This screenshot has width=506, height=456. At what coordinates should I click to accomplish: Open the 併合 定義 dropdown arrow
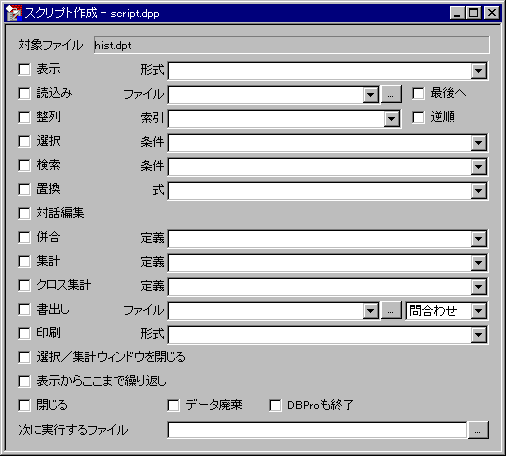coord(479,239)
